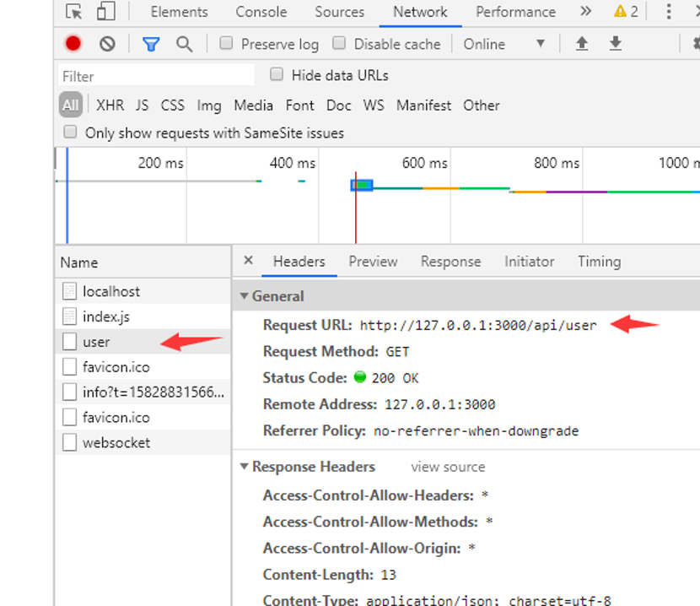The image size is (700, 606).
Task: Click the inspect element picker icon
Action: 74,12
